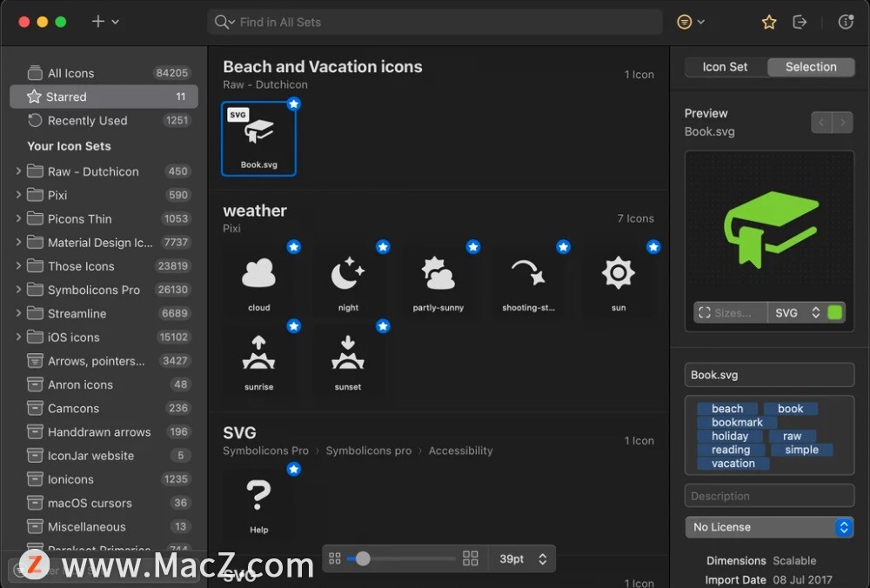Expand the Material Design folder
870x588 pixels.
[x=18, y=243]
